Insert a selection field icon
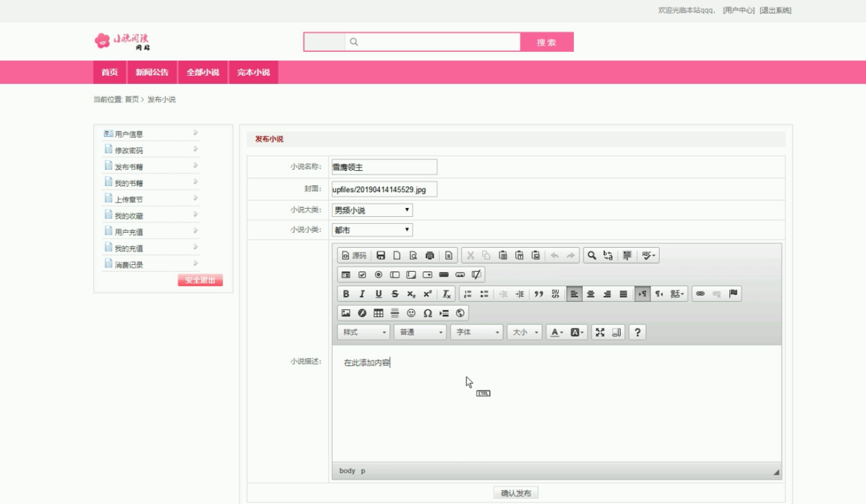This screenshot has height=504, width=866. 427,274
